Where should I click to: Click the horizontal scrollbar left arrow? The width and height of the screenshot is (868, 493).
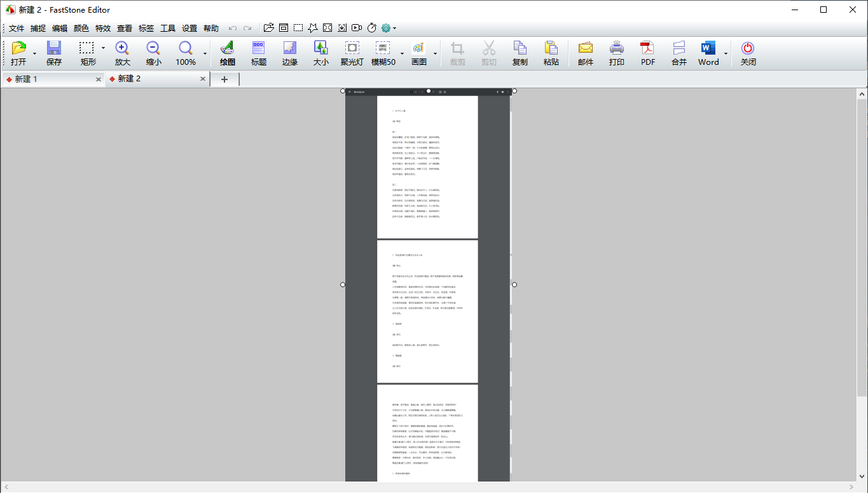pos(6,487)
